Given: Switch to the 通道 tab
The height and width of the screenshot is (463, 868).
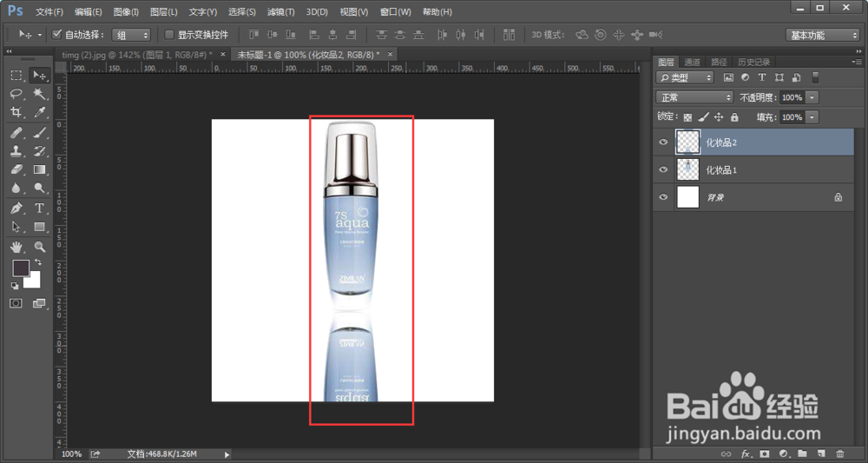Looking at the screenshot, I should click(x=692, y=62).
